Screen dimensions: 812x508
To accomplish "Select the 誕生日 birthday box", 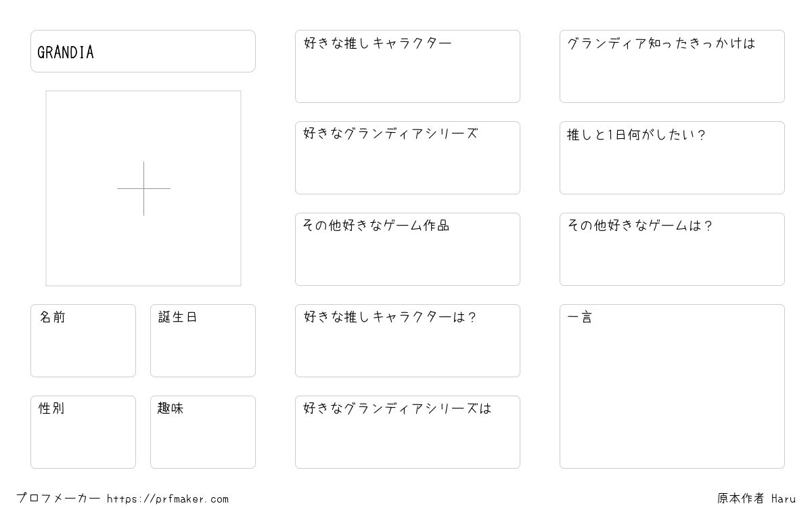I will click(203, 341).
